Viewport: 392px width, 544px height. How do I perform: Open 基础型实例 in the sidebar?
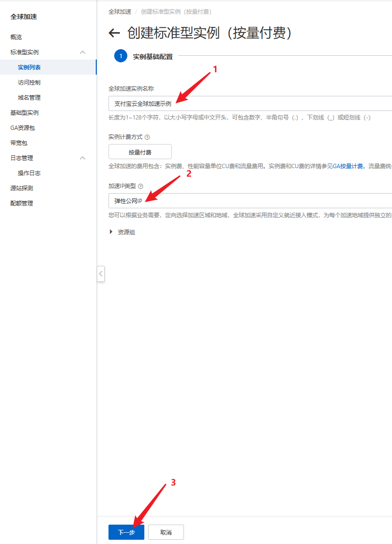(25, 113)
